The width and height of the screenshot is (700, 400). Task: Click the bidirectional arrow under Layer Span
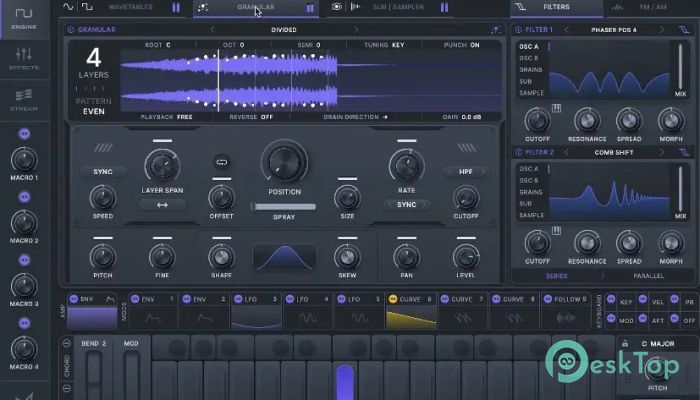coord(162,204)
